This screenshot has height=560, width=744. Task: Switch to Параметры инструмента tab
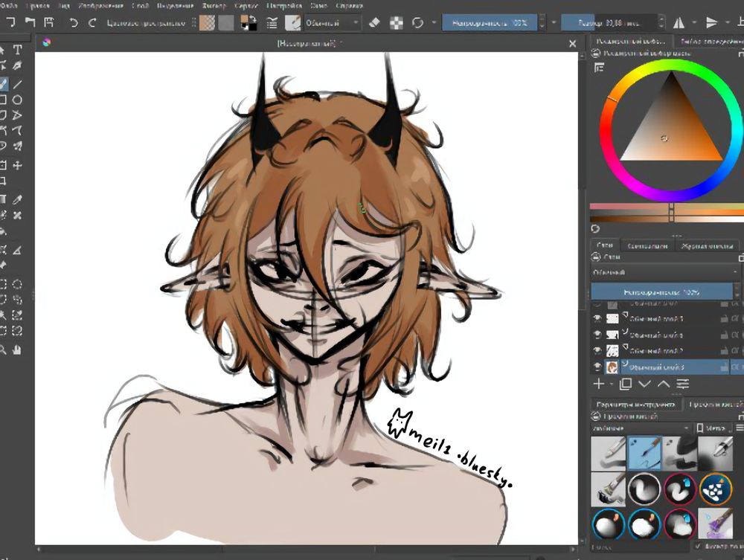coord(635,405)
